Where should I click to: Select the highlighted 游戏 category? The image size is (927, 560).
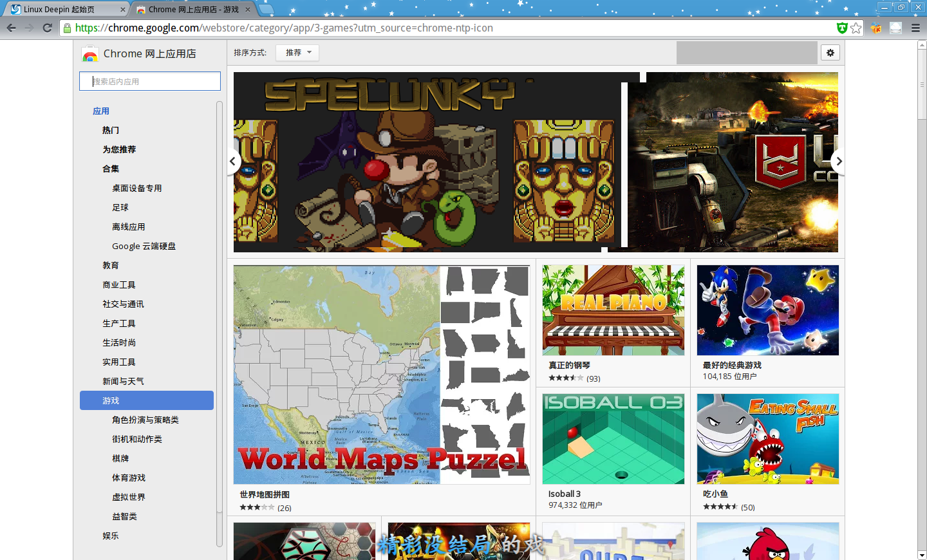147,400
